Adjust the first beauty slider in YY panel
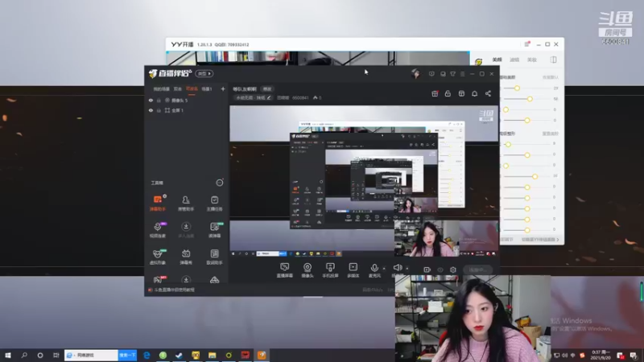The image size is (644, 362). 517,88
